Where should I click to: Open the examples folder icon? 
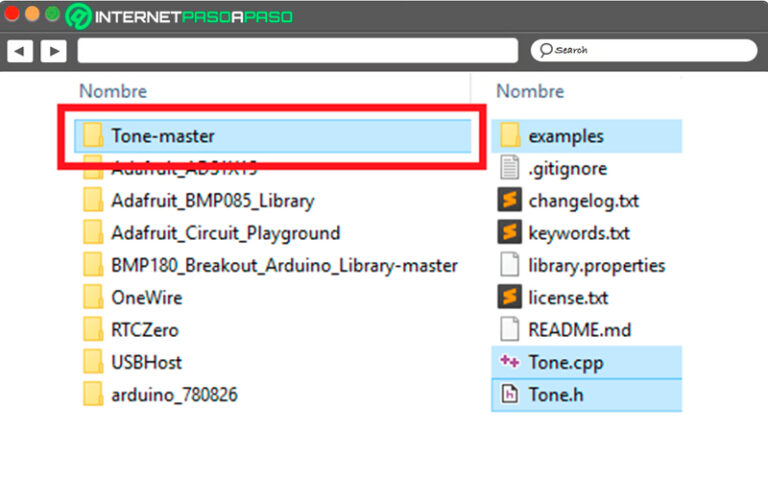[510, 135]
